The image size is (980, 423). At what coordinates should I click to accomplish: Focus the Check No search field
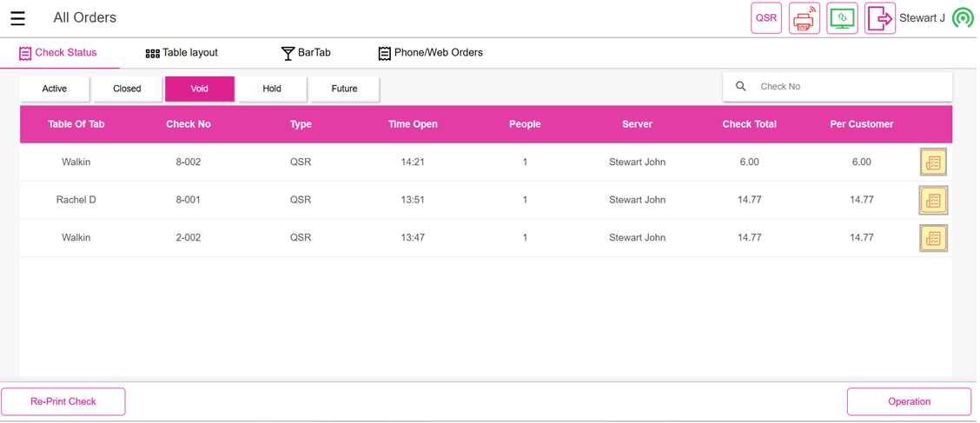click(x=847, y=87)
